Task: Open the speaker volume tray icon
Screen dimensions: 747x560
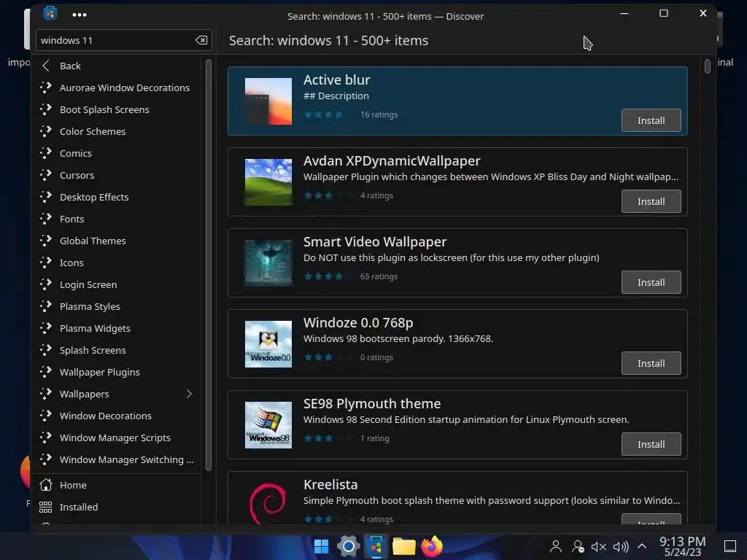Action: [x=621, y=547]
